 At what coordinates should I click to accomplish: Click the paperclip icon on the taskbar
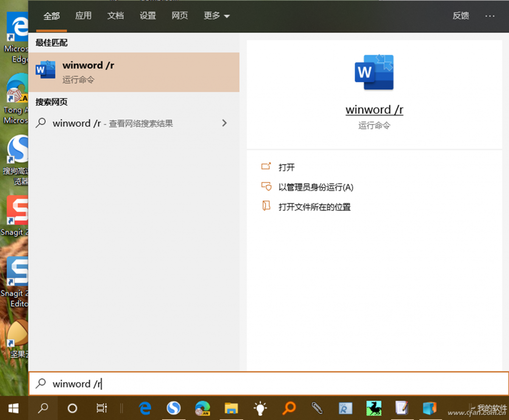316,408
